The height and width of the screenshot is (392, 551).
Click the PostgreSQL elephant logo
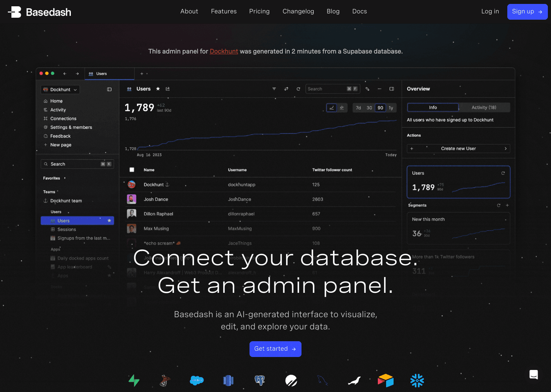259,380
